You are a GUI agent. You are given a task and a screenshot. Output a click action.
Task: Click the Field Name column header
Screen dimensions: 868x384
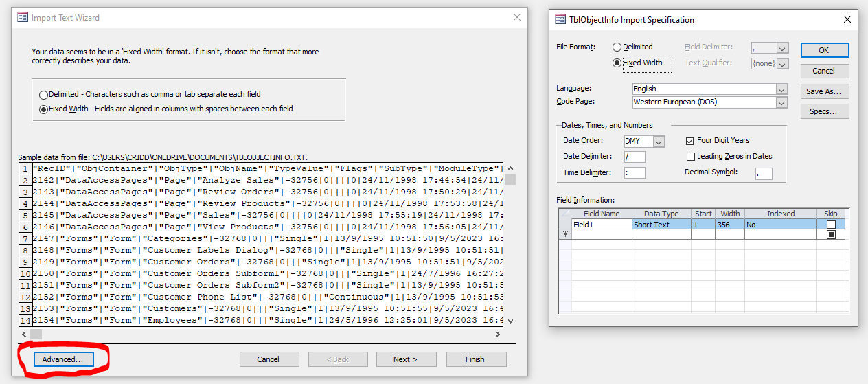[602, 214]
